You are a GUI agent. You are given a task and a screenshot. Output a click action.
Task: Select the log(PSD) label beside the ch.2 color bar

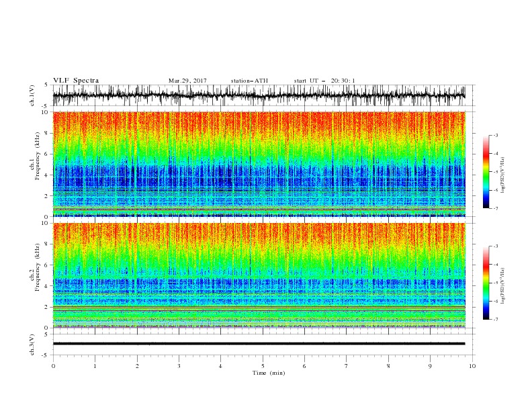(x=502, y=286)
